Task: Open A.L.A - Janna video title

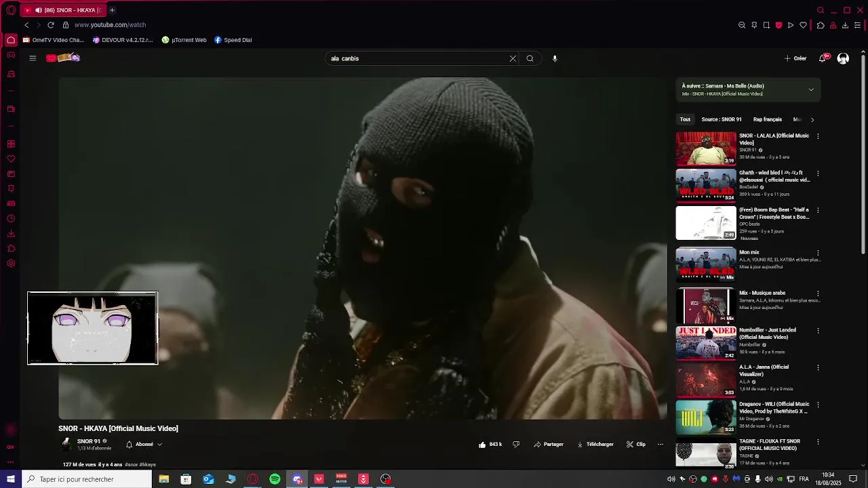Action: click(x=764, y=370)
